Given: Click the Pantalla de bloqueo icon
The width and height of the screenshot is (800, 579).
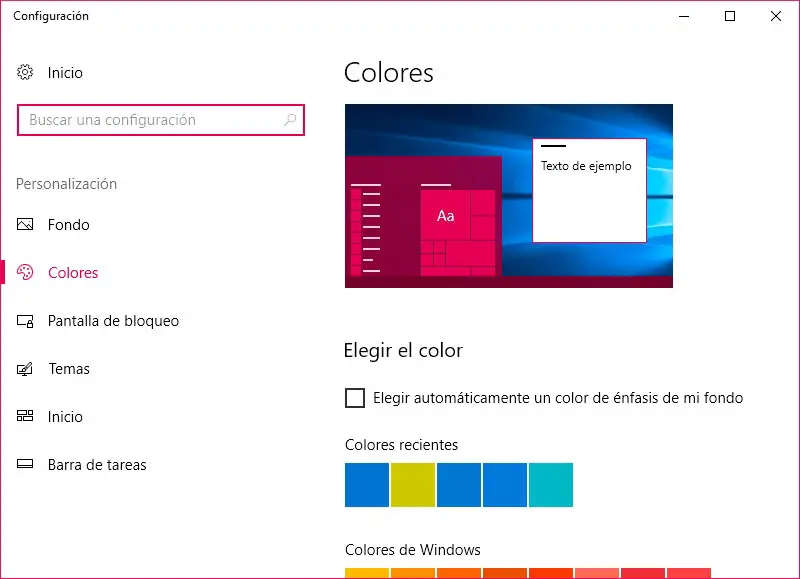Looking at the screenshot, I should click(26, 321).
